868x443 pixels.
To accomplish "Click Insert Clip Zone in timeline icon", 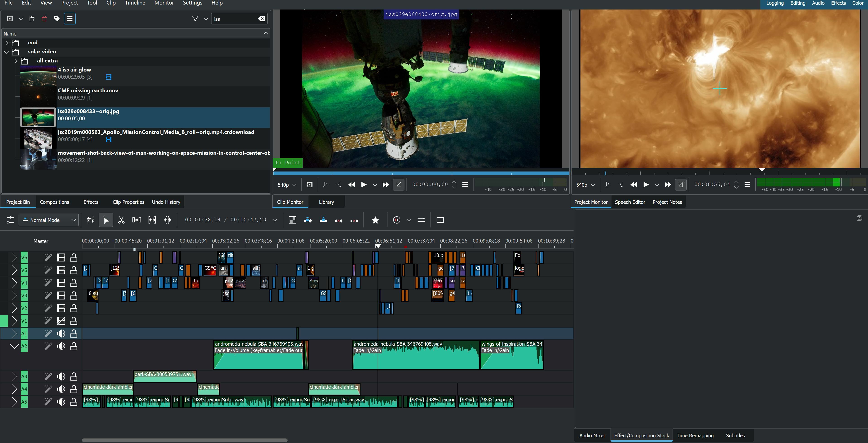I will 308,220.
